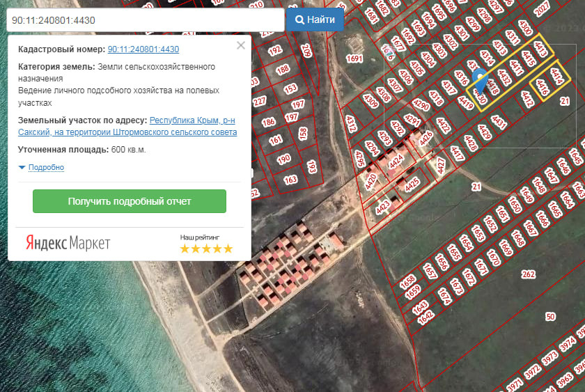Select parcel 186 on the map

point(268,122)
